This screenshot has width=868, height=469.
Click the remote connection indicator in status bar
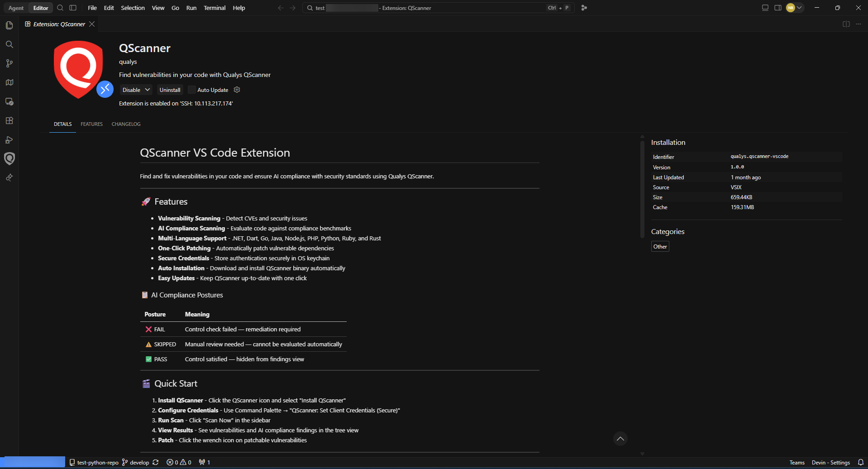33,462
